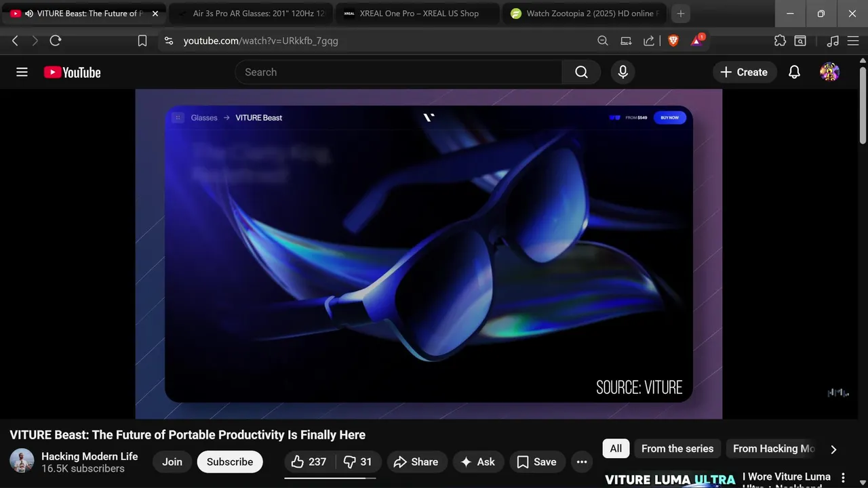868x488 pixels.
Task: Switch to XREAL One Pro shop tab
Action: 418,14
